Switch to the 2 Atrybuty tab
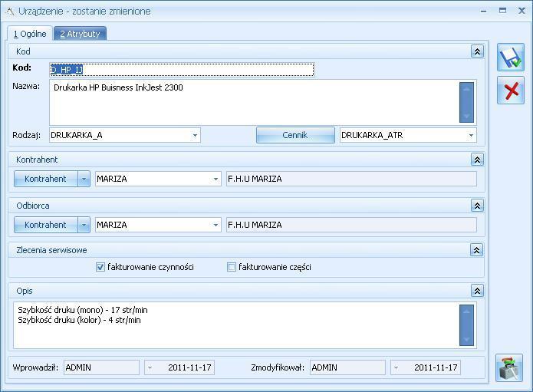 click(x=81, y=34)
